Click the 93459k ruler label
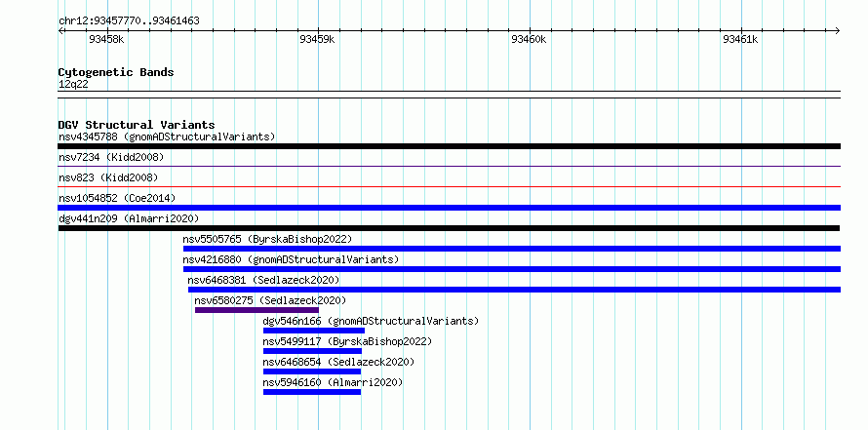Image resolution: width=868 pixels, height=430 pixels. click(317, 39)
